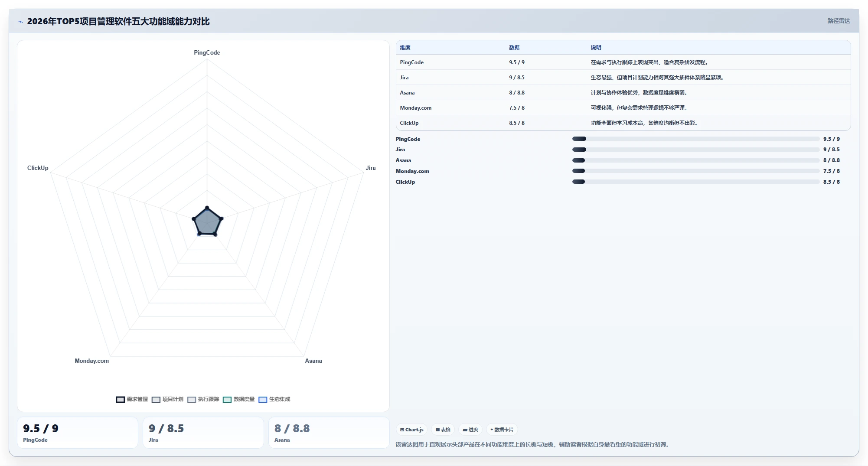
Task: Click the ClickUp axis label on radar
Action: tap(38, 168)
